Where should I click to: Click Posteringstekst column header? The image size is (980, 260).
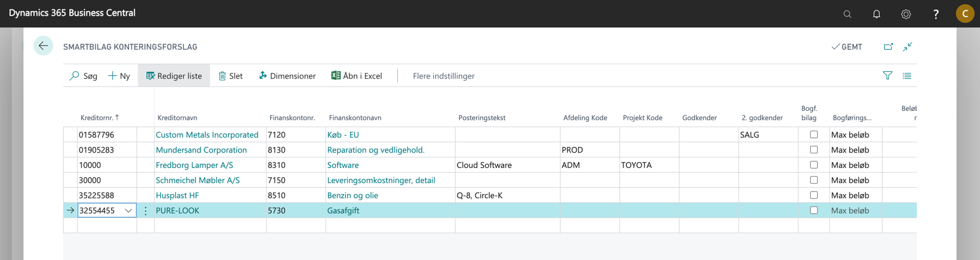click(x=482, y=117)
